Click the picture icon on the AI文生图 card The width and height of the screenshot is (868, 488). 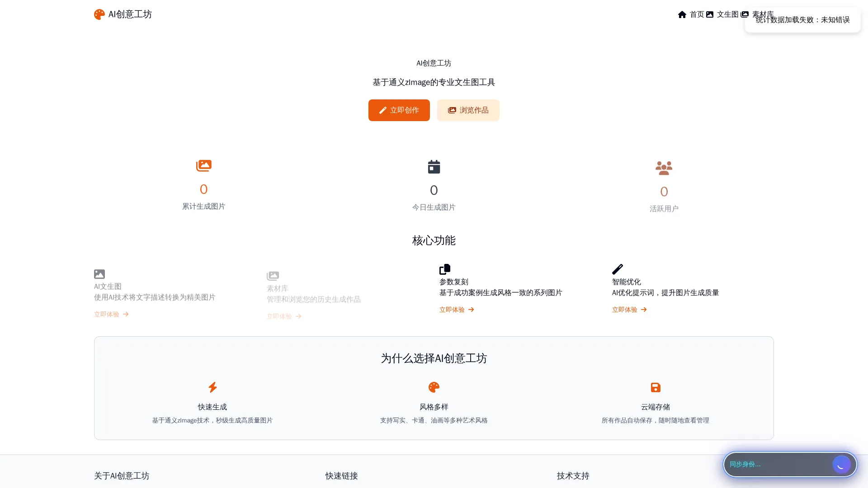(99, 274)
